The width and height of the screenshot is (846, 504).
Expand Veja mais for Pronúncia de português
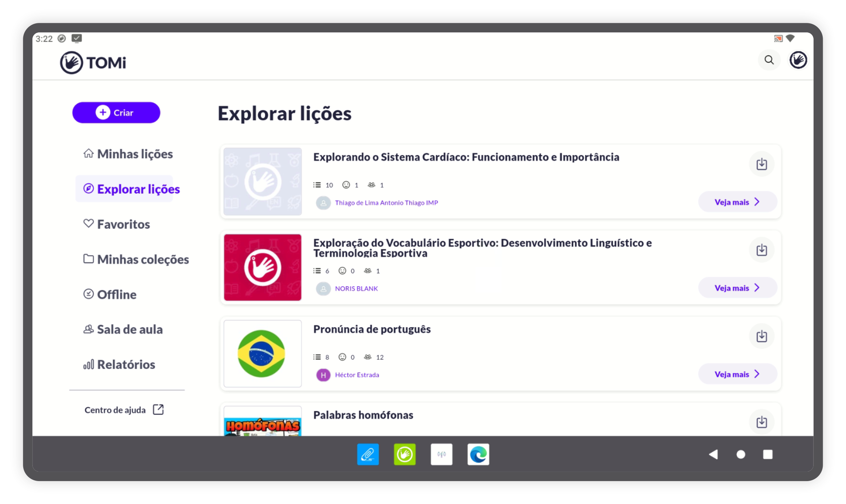click(737, 374)
